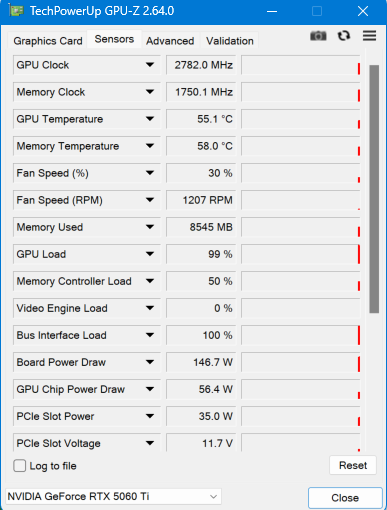Minimize the GPU-Z window
This screenshot has height=510, width=387.
pos(272,11)
